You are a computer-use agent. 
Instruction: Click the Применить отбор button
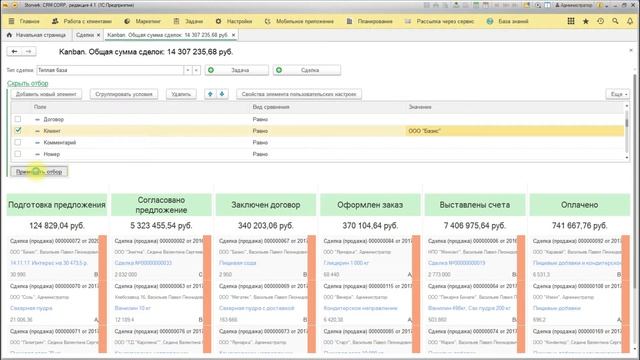pos(39,172)
